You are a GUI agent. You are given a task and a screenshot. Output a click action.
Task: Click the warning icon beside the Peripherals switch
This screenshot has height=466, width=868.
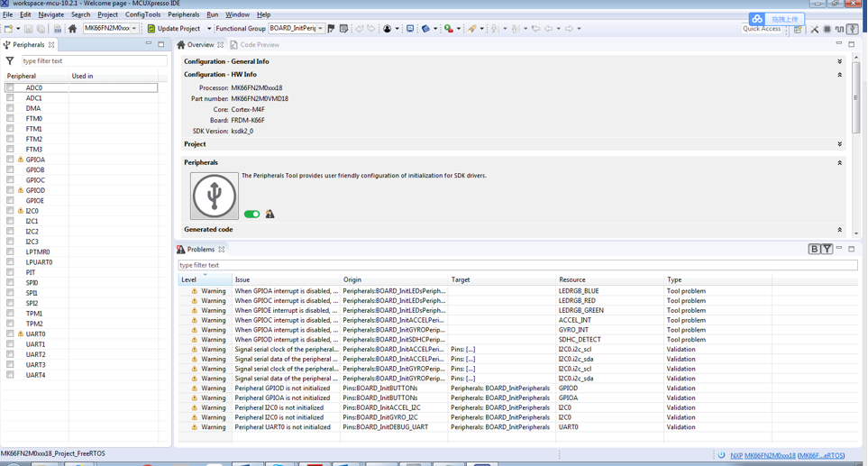tap(270, 215)
